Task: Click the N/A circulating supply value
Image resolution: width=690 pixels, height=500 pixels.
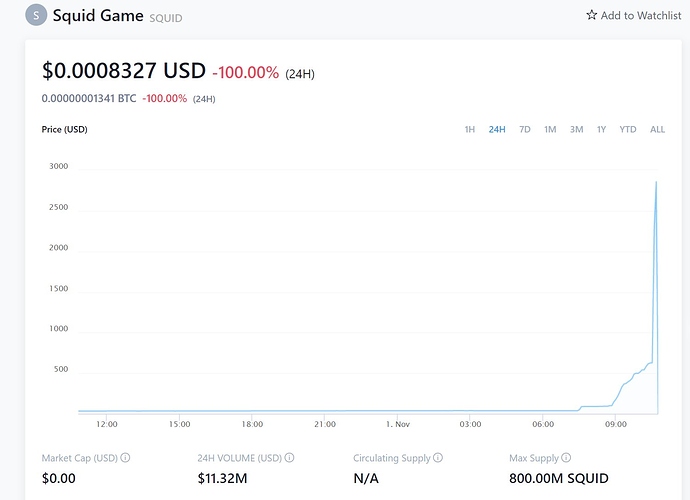Action: (x=366, y=478)
